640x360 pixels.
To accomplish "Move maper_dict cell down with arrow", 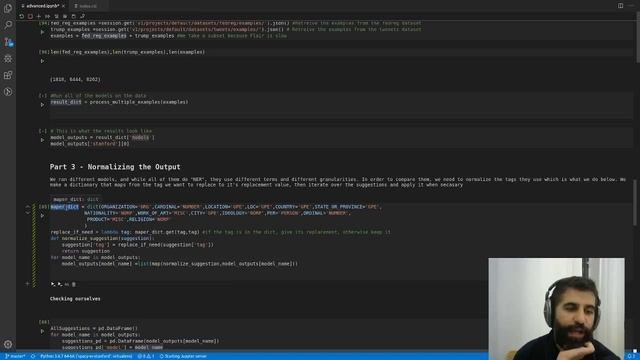I will click(28, 213).
